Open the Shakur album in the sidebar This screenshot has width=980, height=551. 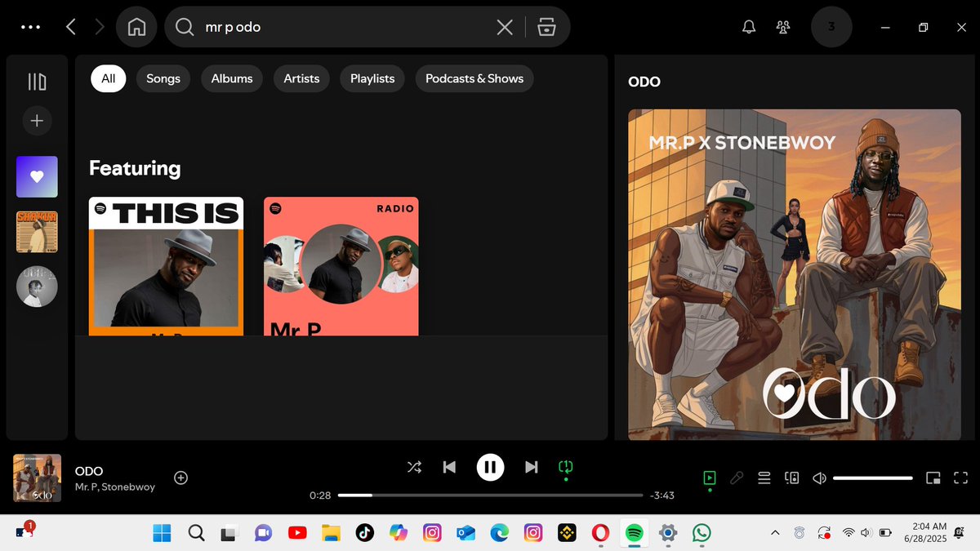coord(37,232)
